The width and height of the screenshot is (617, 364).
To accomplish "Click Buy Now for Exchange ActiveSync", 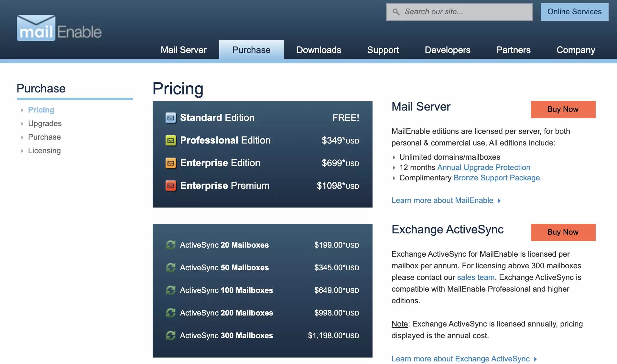I will click(x=563, y=232).
